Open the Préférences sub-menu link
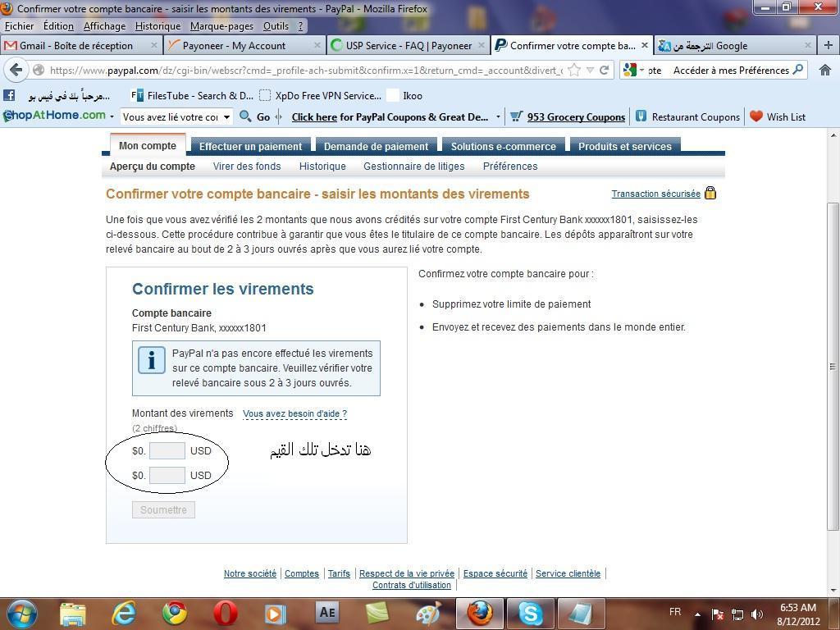 click(510, 166)
